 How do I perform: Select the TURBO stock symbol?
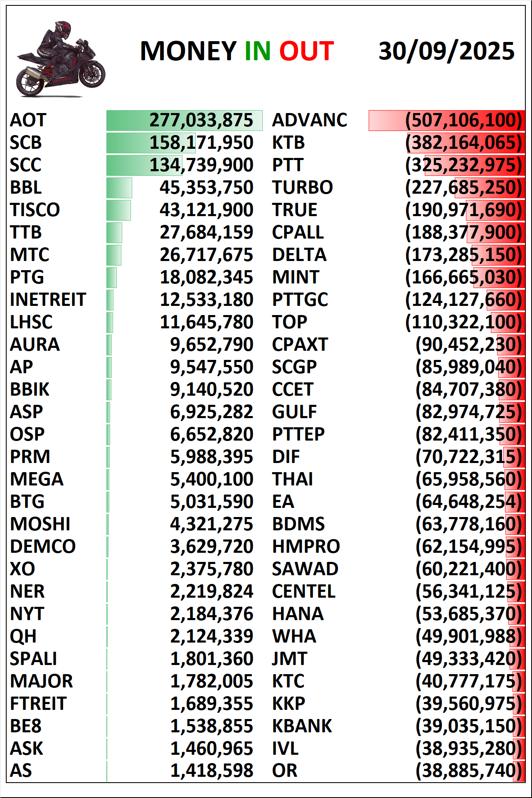click(x=302, y=187)
